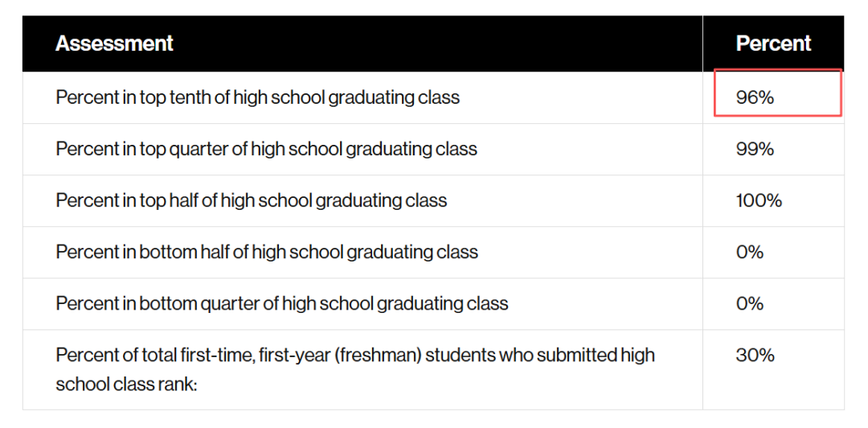This screenshot has height=428, width=868.
Task: Click the 'Percent in top quarter' row label
Action: pyautogui.click(x=266, y=149)
